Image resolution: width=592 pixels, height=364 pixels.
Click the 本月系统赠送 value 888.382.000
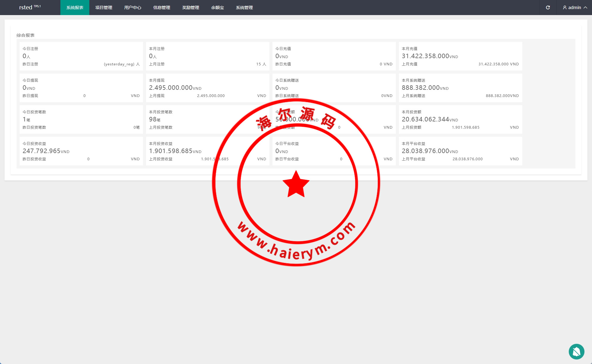point(421,88)
